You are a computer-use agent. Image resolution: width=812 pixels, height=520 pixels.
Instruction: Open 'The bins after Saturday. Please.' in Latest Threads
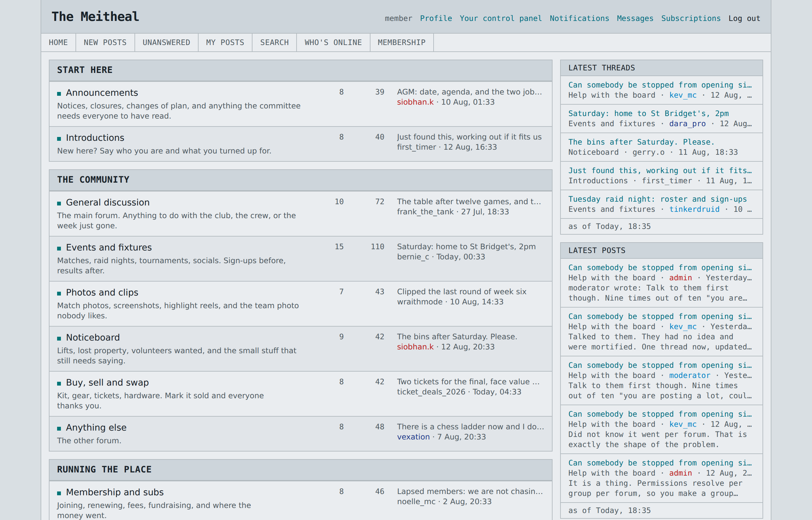point(641,142)
